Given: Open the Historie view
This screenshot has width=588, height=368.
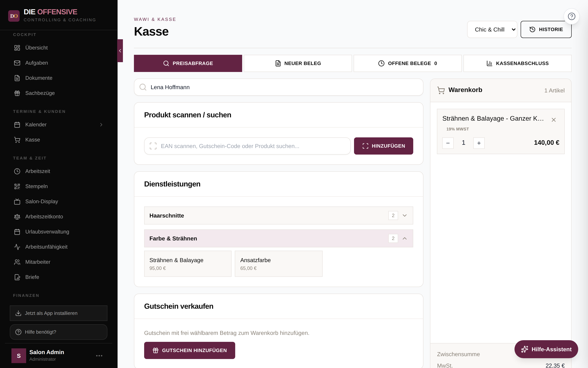Looking at the screenshot, I should [546, 29].
